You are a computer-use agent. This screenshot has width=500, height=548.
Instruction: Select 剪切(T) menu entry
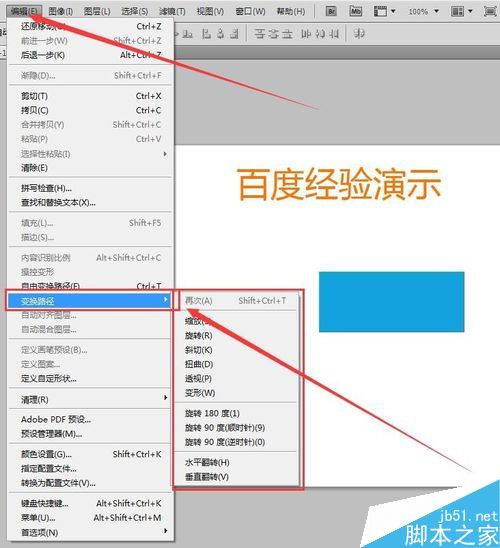coord(91,96)
